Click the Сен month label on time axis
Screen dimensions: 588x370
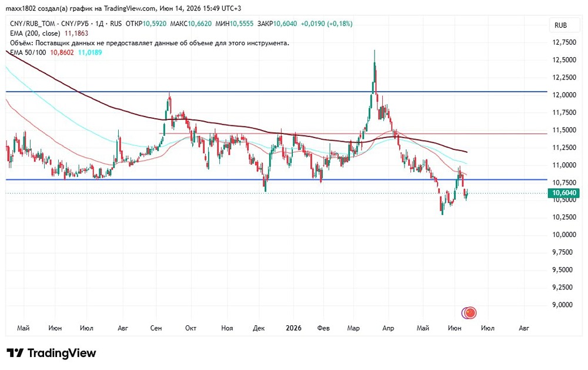click(x=156, y=328)
